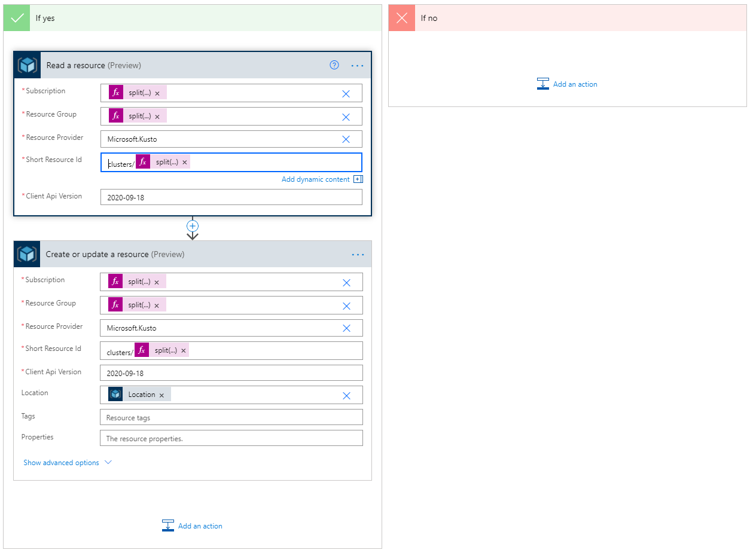This screenshot has height=556, width=756.
Task: Remove the split() token from Short Resource Id
Action: coord(185,161)
